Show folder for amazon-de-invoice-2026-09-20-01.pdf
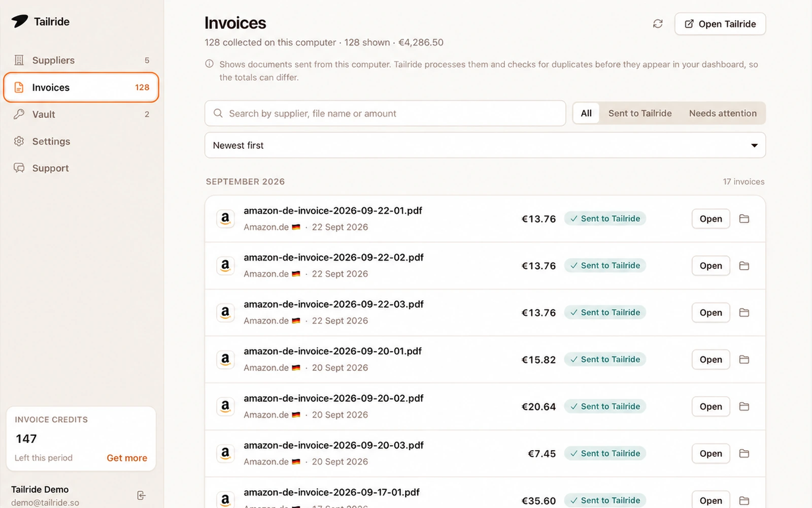Screen dimensions: 812x508 744,360
